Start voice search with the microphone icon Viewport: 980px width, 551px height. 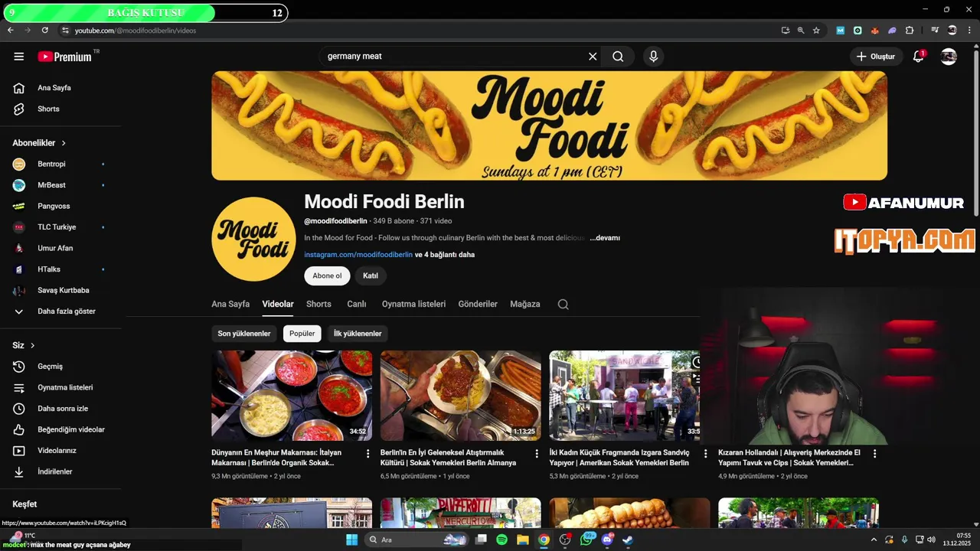pos(653,57)
